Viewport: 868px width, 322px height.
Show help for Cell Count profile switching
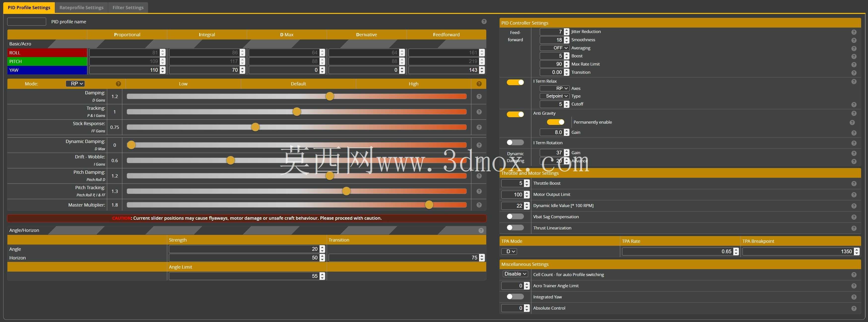854,275
